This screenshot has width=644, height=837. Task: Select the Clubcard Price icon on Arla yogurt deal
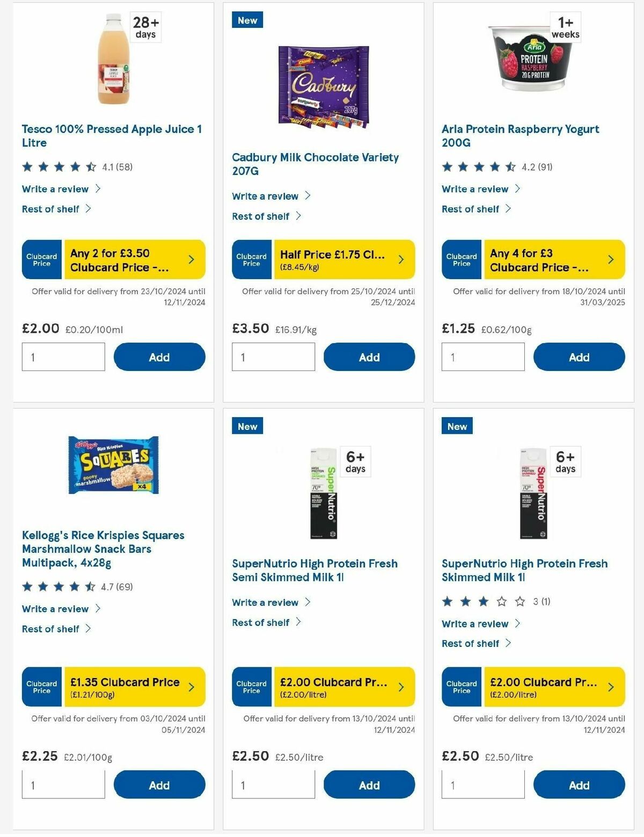(461, 259)
